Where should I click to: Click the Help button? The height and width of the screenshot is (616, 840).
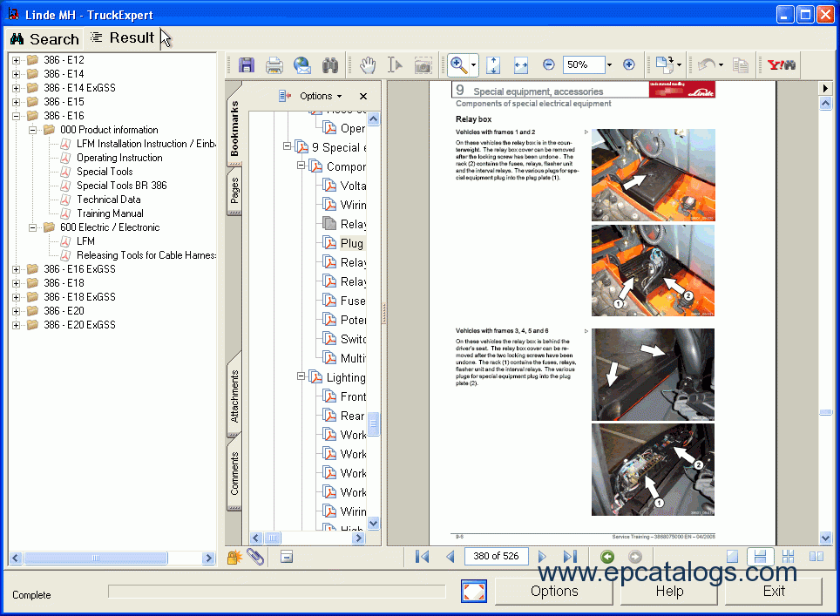[669, 592]
